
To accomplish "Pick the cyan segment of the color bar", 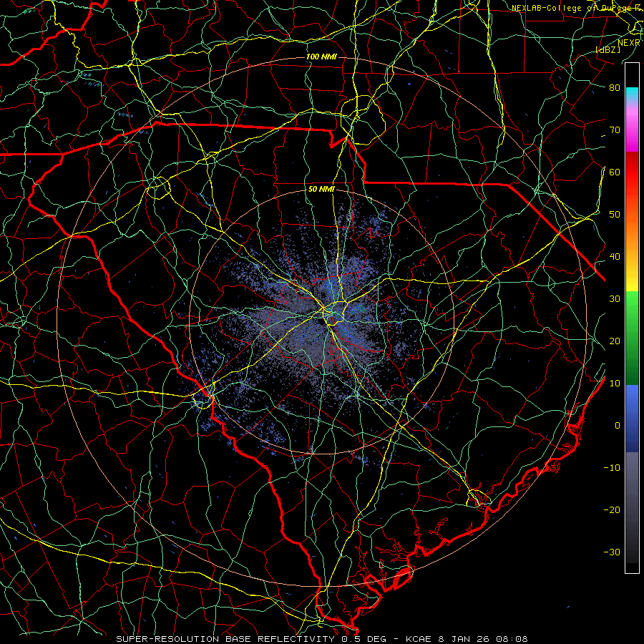I will [632, 94].
